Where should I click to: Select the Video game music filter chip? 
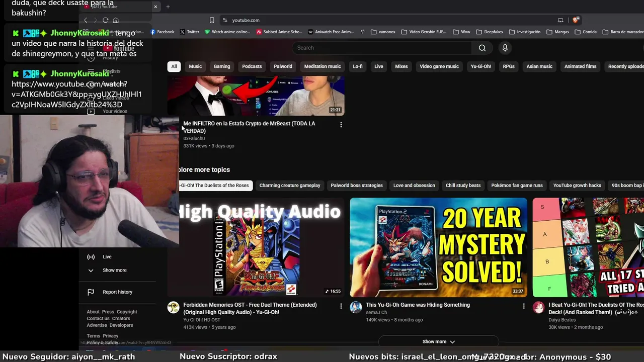(x=439, y=66)
